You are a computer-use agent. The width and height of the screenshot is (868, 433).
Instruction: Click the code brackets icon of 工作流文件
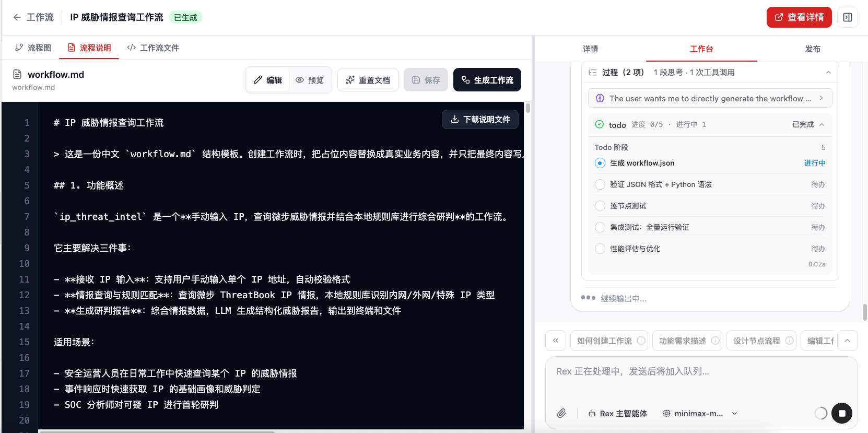tap(132, 48)
